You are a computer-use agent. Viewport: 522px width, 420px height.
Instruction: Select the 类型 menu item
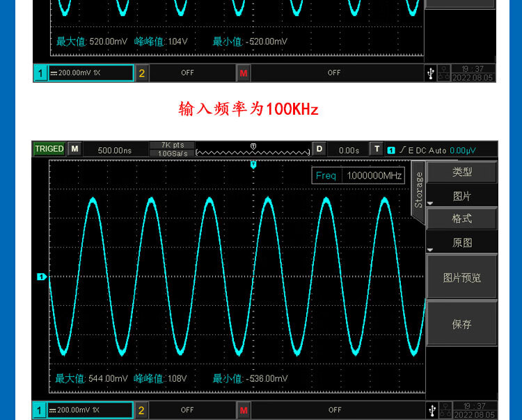click(x=461, y=172)
